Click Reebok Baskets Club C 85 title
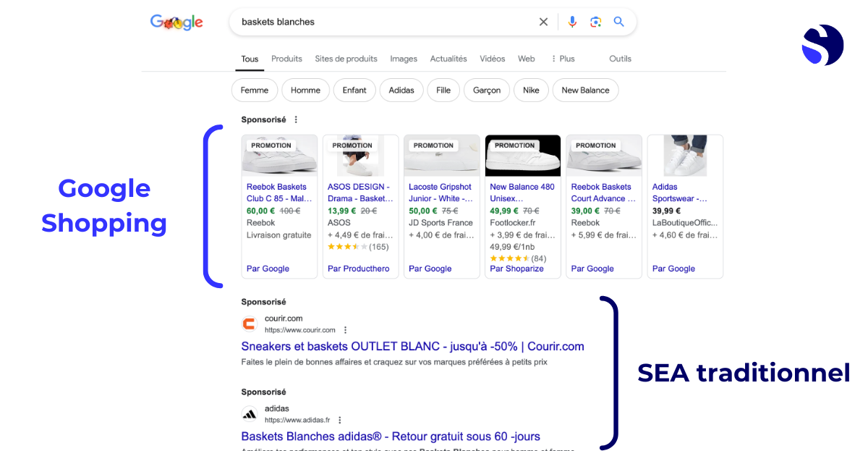 coord(278,193)
